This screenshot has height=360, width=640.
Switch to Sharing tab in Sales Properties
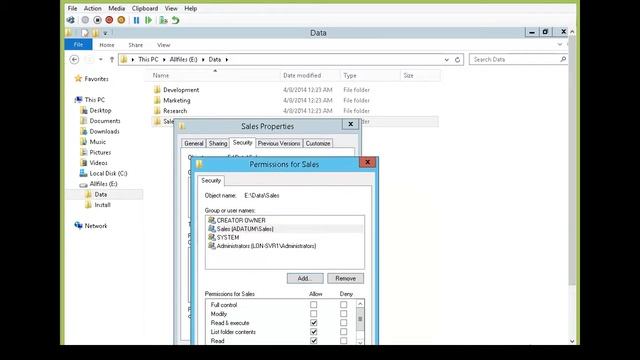218,143
